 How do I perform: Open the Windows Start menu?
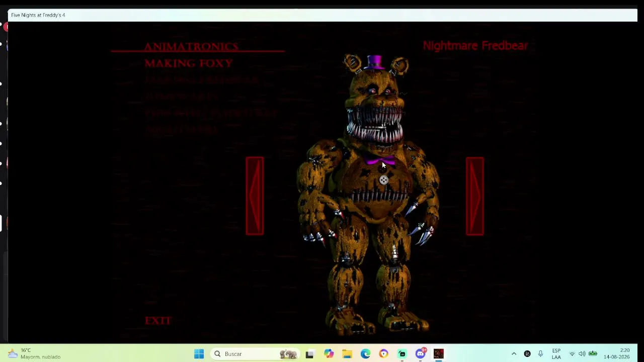point(199,354)
